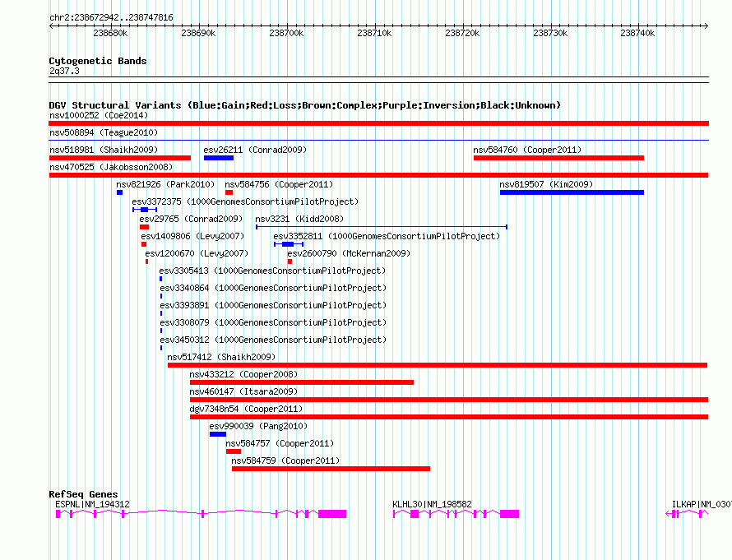The width and height of the screenshot is (732, 560).
Task: Click esv3352811 variant label
Action: 387,236
